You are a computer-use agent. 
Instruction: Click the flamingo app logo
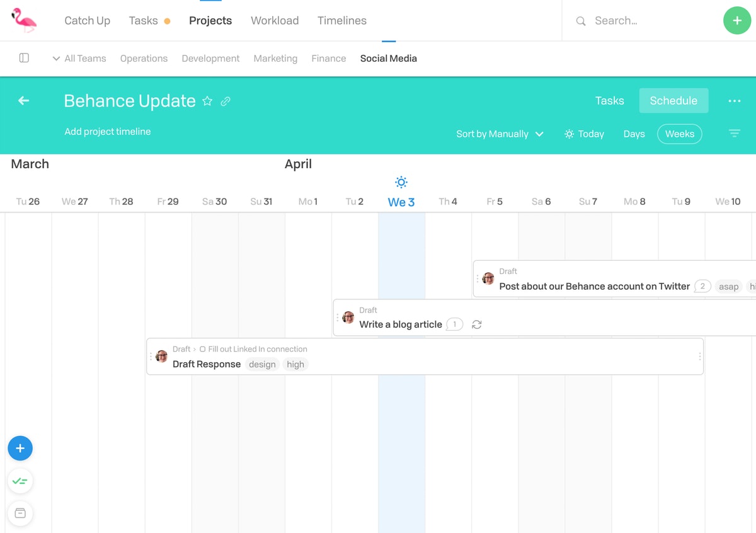click(x=24, y=20)
